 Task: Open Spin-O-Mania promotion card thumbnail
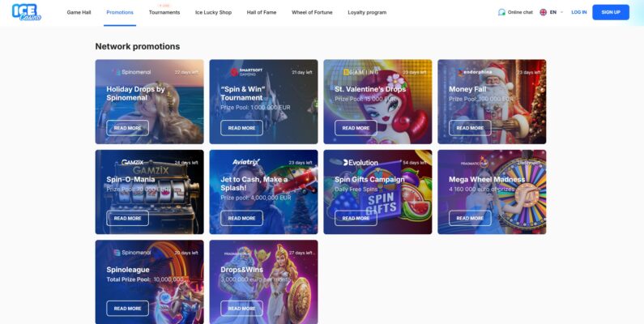(x=150, y=192)
